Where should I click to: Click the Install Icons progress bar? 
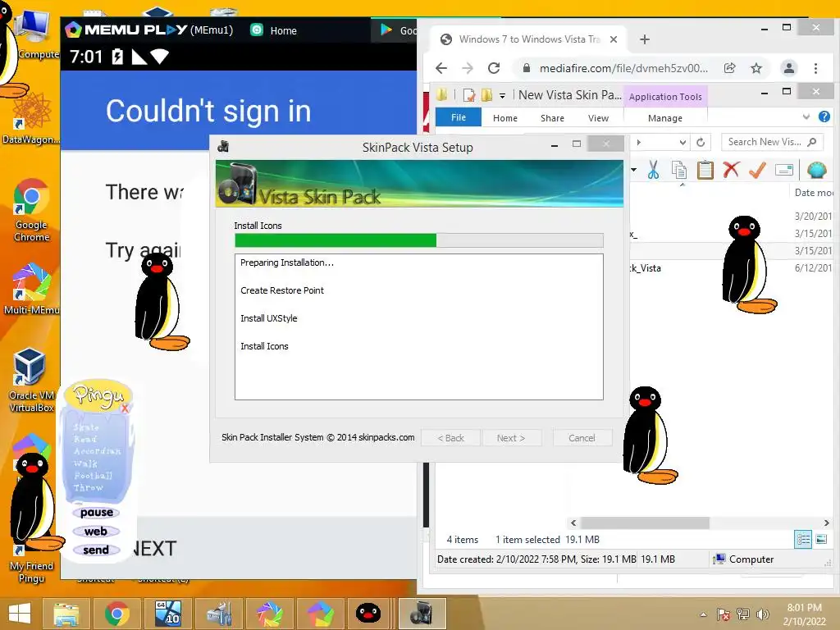point(419,240)
